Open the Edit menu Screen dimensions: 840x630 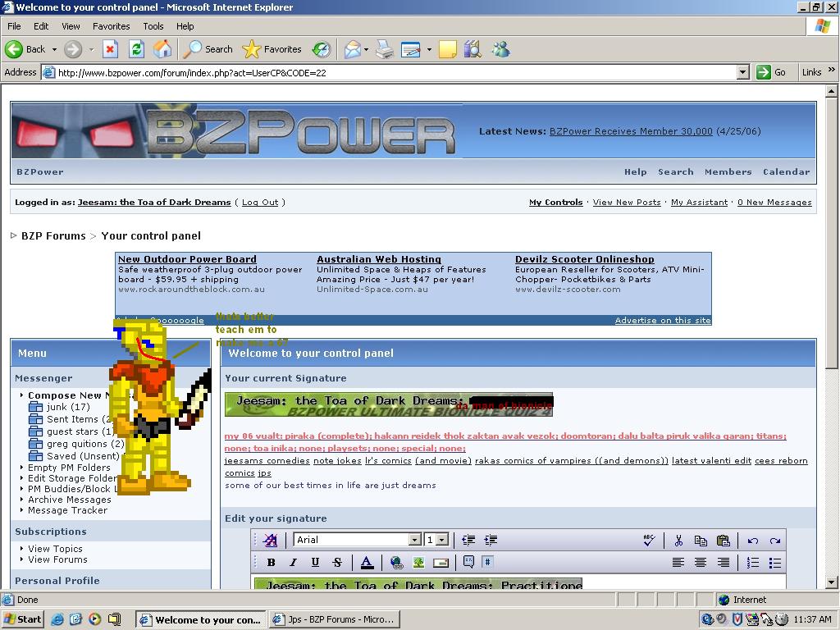click(x=41, y=26)
